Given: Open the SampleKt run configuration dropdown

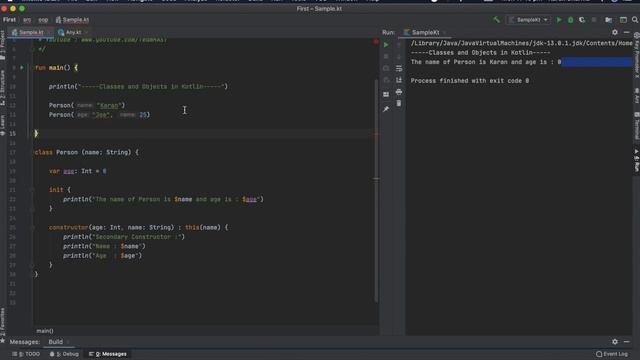Looking at the screenshot, I should 529,20.
